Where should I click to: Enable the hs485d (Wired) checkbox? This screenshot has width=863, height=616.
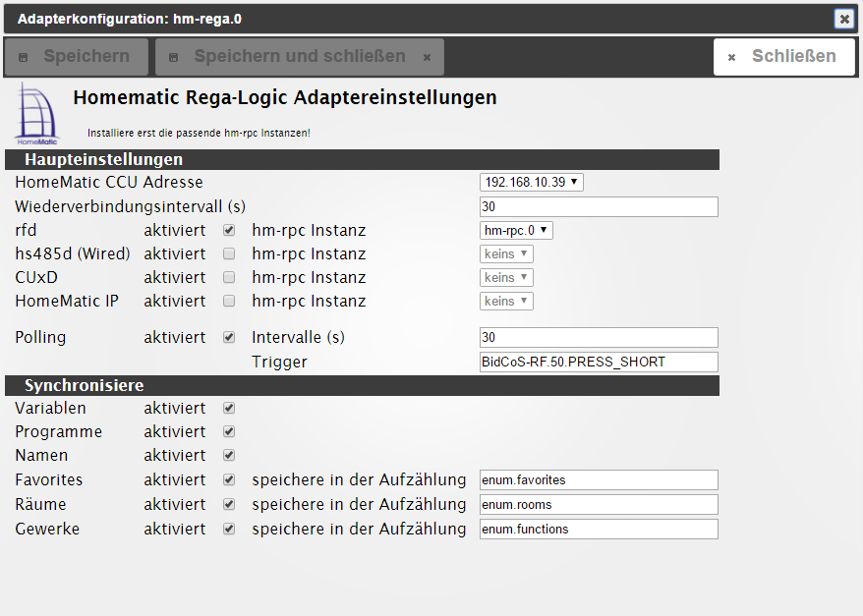click(x=229, y=254)
